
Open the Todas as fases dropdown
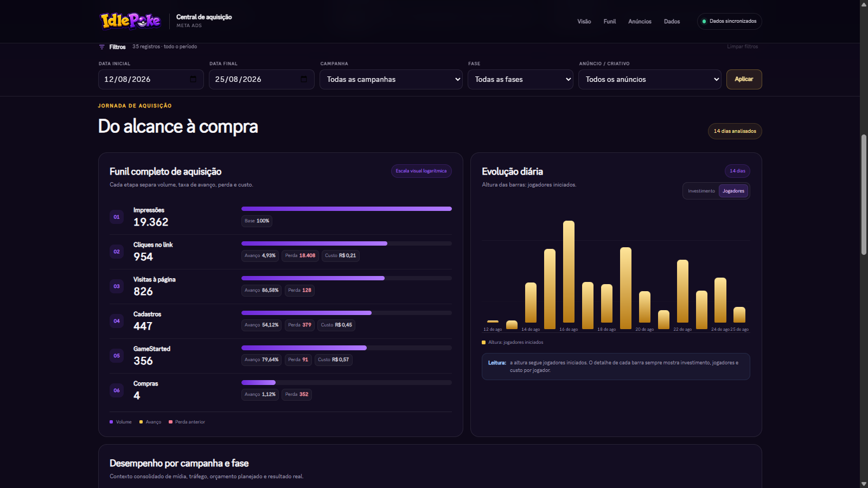(520, 79)
